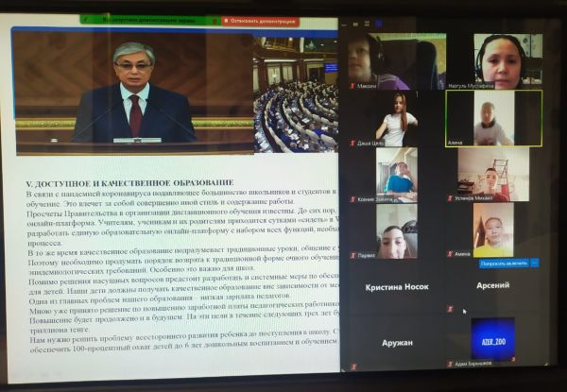
Task: Click muted mic icon on Арсений's tile
Action: [451, 309]
